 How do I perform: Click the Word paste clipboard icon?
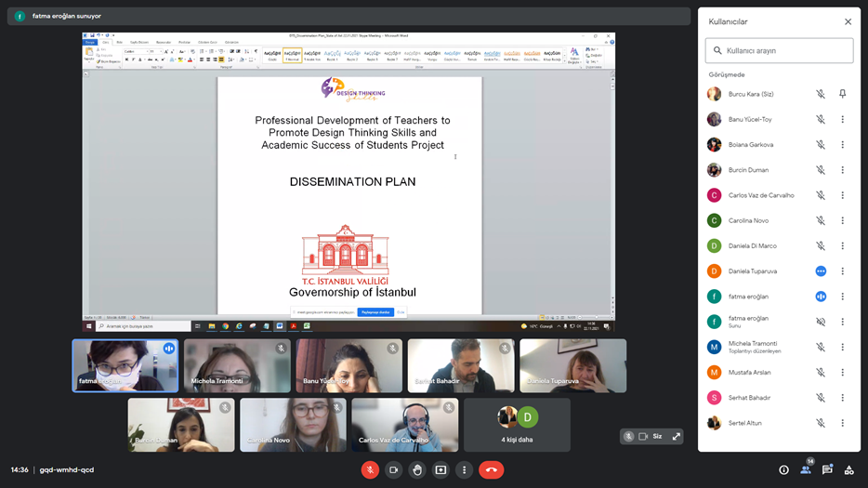coord(88,52)
